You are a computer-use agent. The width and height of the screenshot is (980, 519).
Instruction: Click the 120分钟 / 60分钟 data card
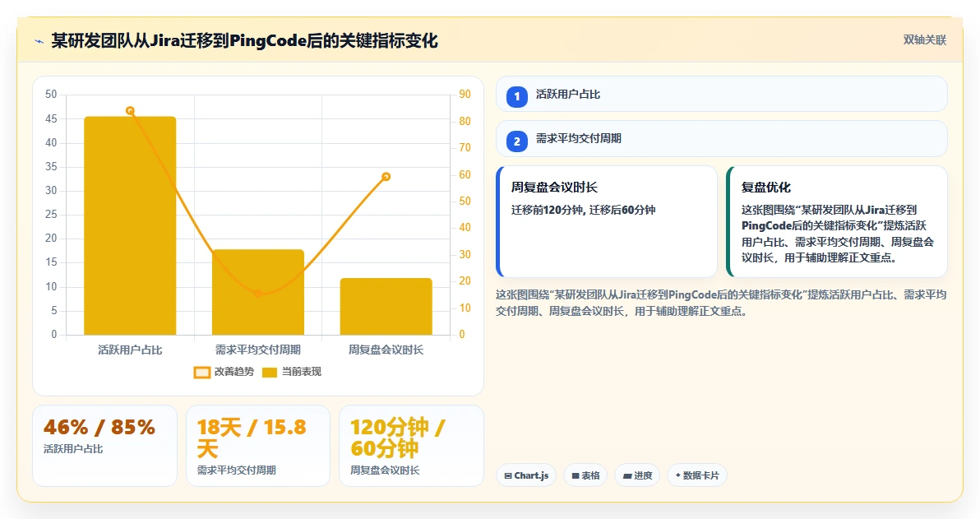(x=411, y=446)
